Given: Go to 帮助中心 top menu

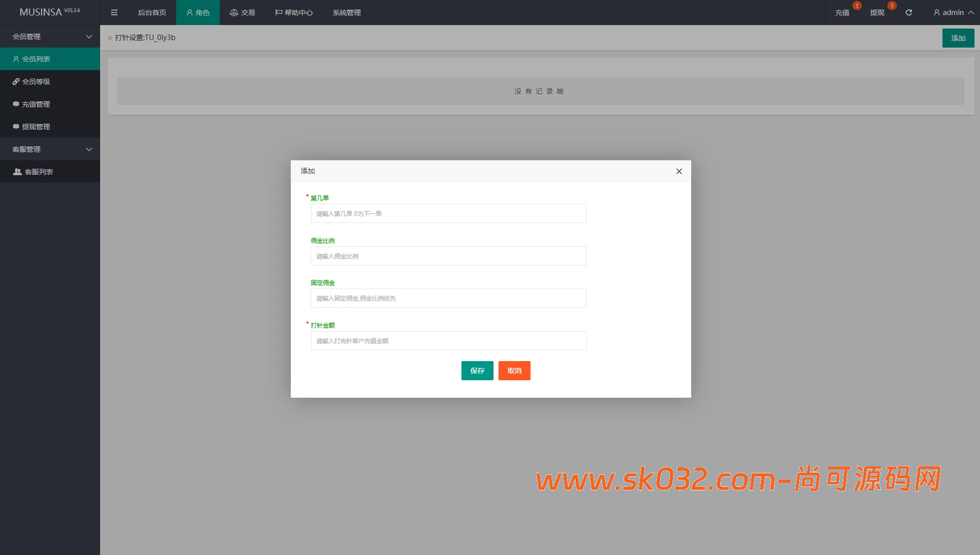Looking at the screenshot, I should 294,13.
